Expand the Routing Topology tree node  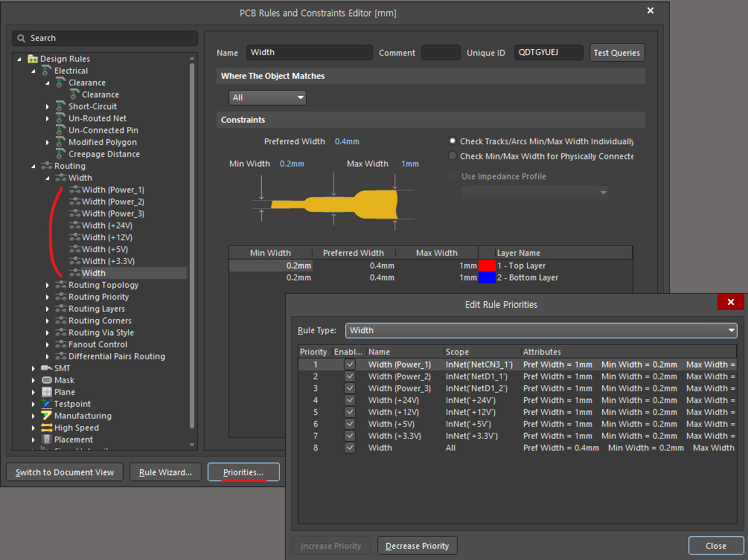click(48, 285)
